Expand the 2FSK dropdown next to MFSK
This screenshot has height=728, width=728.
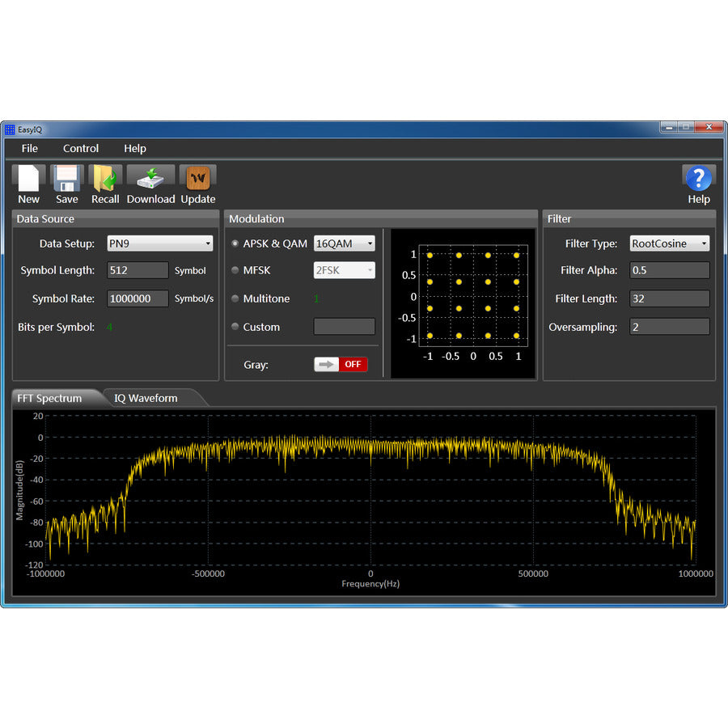(344, 270)
